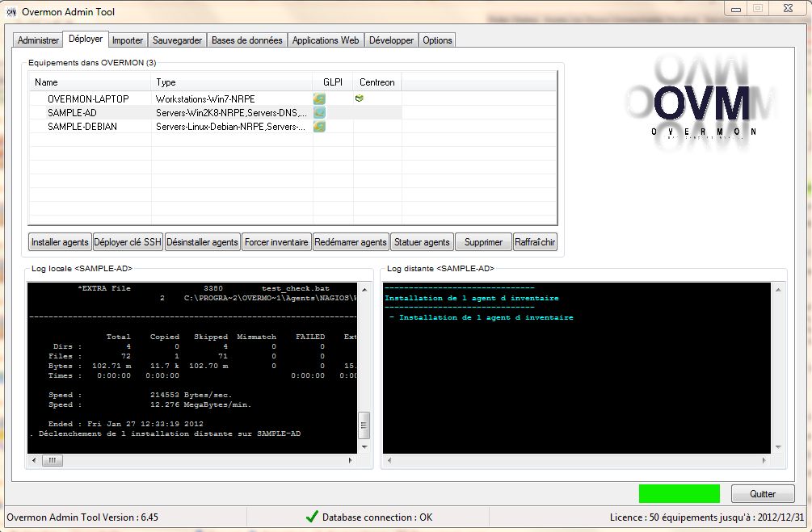The image size is (812, 532).
Task: Click the Overmon app icon in title bar
Action: pos(11,11)
